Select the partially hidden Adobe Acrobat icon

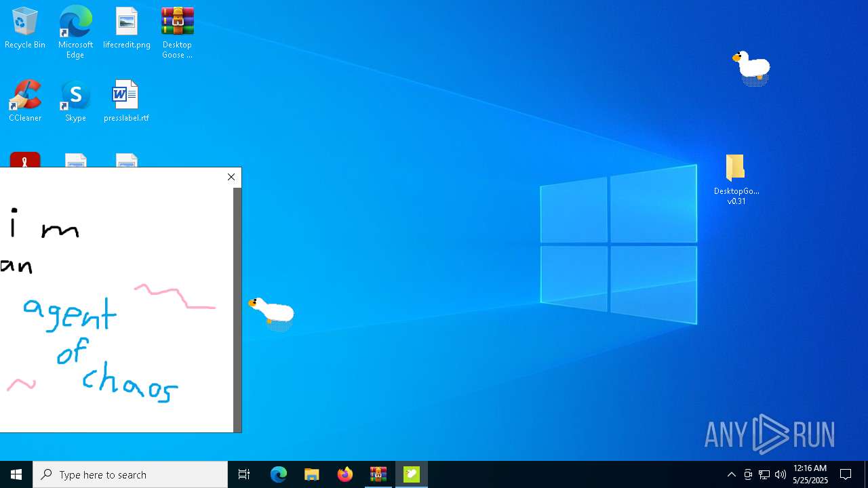[25, 160]
